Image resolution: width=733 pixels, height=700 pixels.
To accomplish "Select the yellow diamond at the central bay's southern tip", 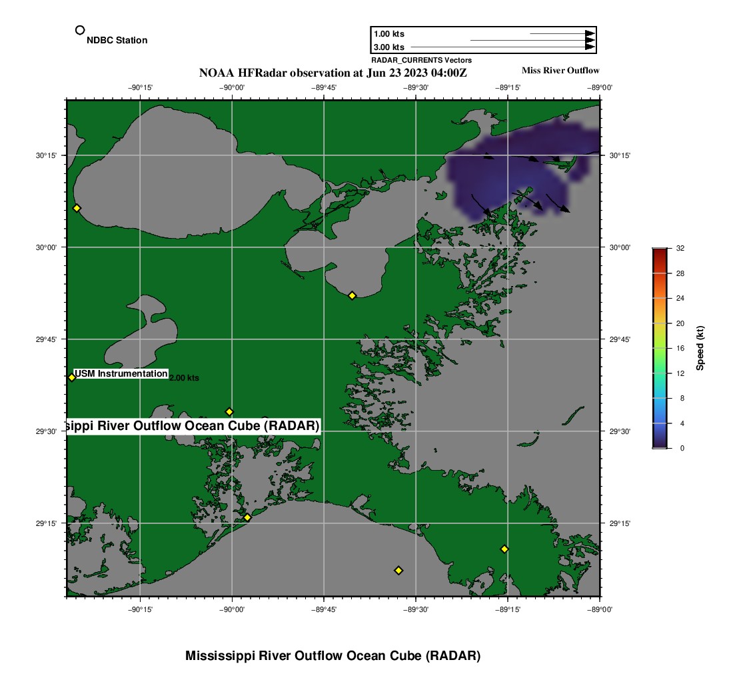I will [353, 295].
